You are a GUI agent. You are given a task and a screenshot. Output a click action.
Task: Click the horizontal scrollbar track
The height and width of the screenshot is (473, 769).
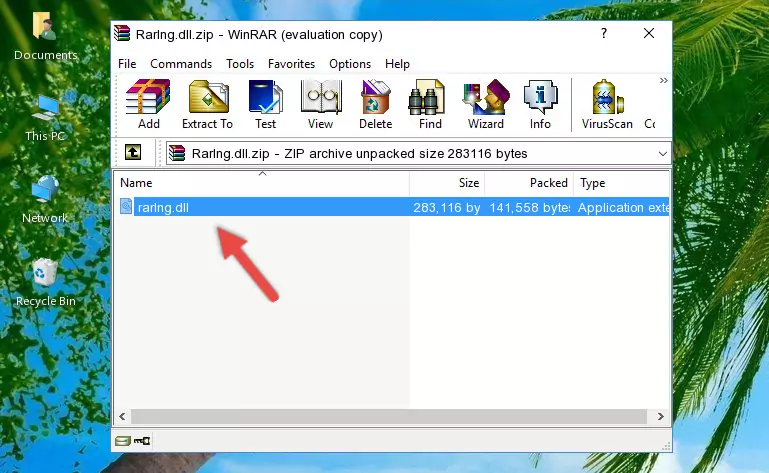388,417
